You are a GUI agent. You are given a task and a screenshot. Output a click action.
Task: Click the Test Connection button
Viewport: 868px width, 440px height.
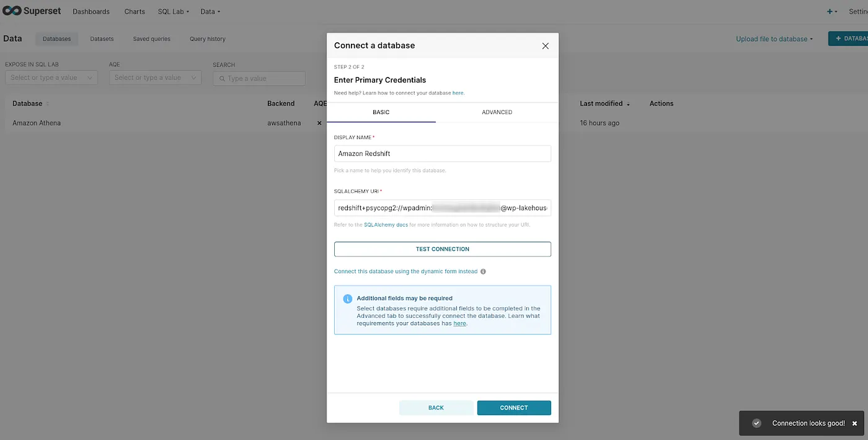point(443,249)
